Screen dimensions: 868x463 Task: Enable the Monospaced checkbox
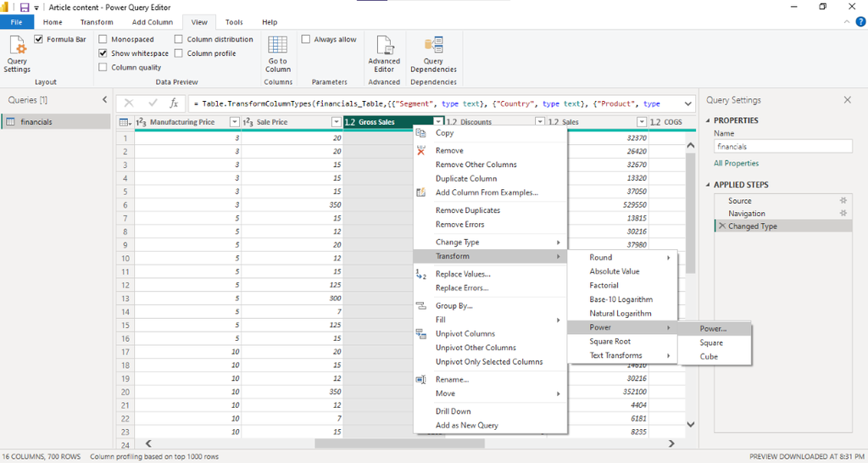coord(103,39)
